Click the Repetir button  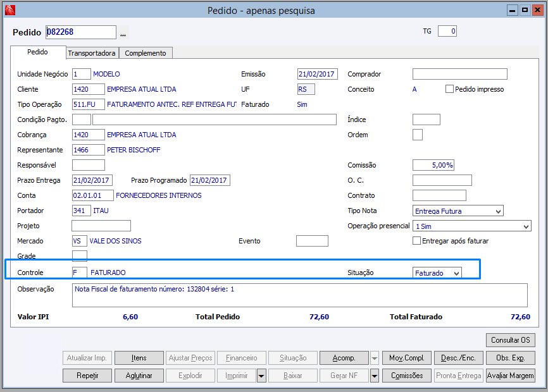coord(87,376)
